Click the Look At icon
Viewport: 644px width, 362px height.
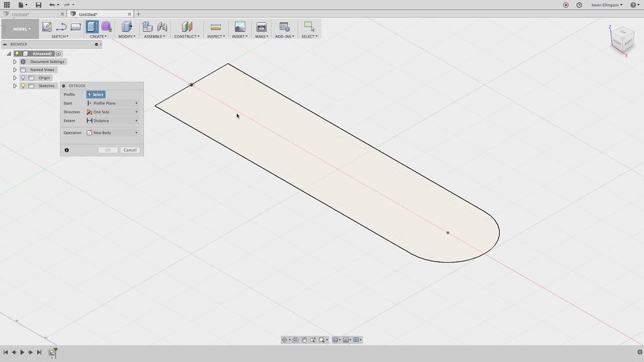[295, 340]
